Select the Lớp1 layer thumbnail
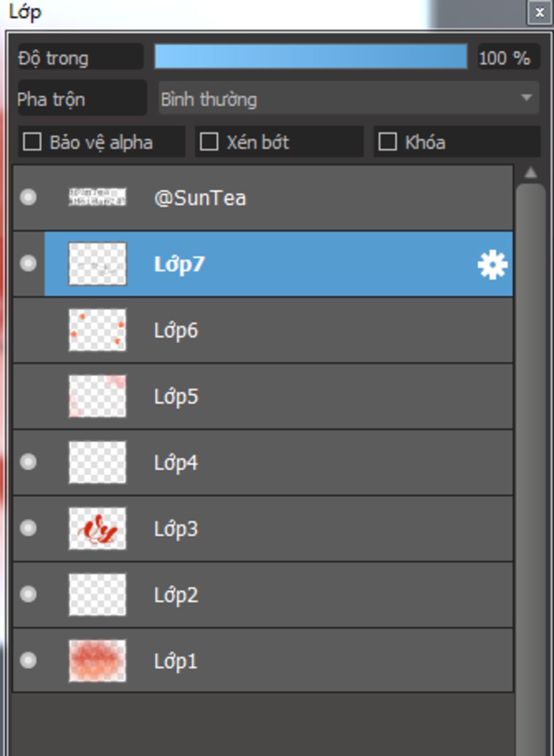The width and height of the screenshot is (554, 756). tap(97, 661)
